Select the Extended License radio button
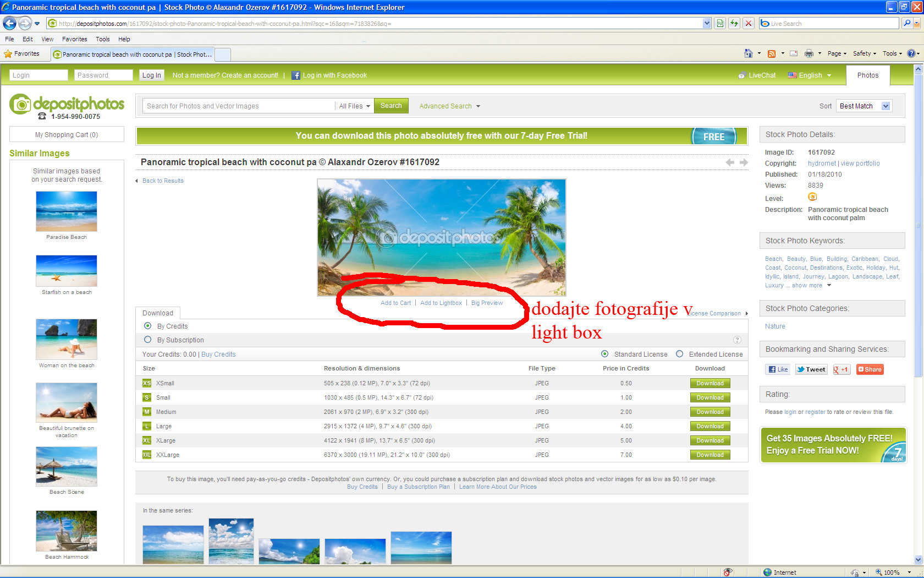This screenshot has height=578, width=924. pos(679,354)
